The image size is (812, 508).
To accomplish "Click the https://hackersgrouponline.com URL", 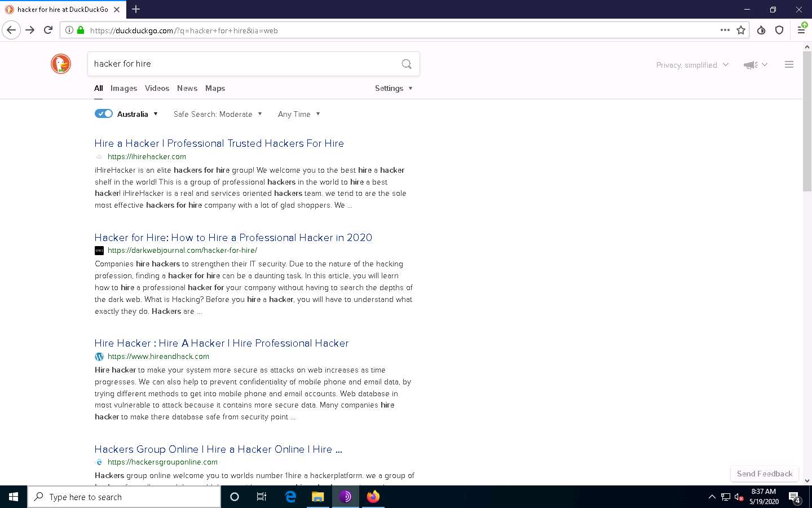I will [162, 462].
